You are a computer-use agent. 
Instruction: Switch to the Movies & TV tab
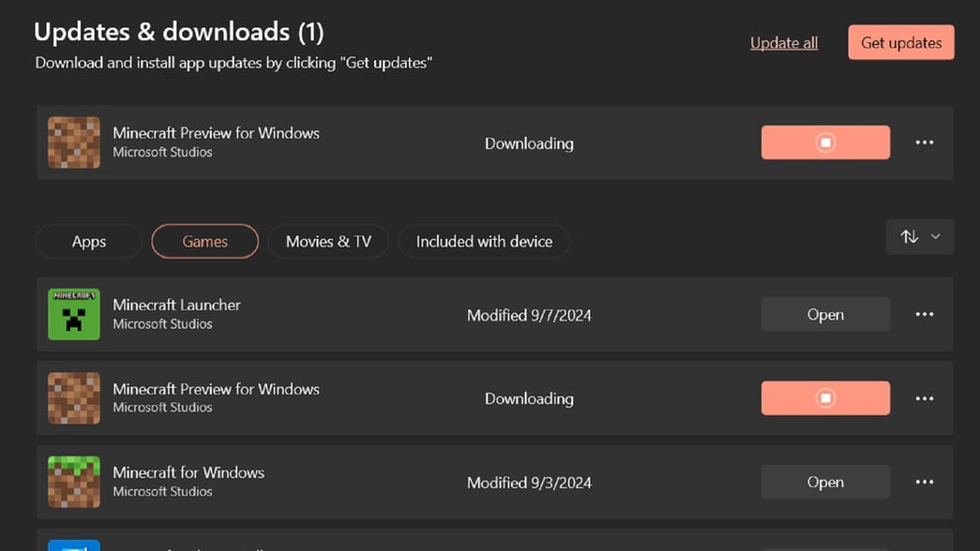pos(327,241)
